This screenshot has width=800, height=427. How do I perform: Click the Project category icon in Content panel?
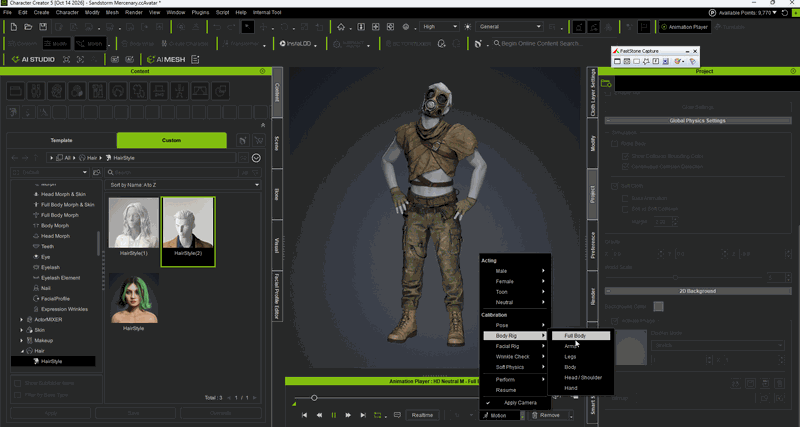point(16,91)
